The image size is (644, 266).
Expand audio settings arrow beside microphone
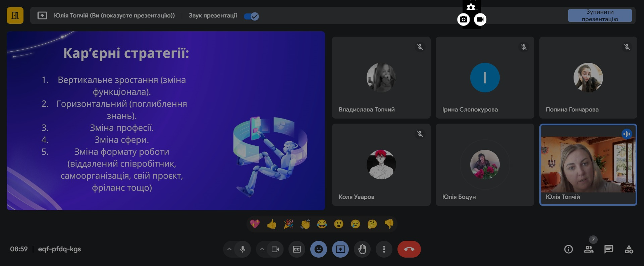point(229,249)
